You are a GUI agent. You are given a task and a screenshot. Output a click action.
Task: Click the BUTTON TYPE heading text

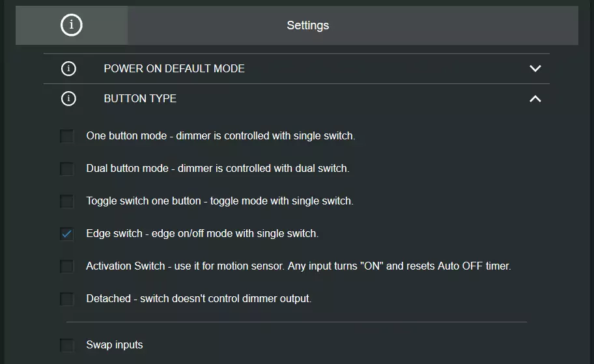(x=140, y=98)
